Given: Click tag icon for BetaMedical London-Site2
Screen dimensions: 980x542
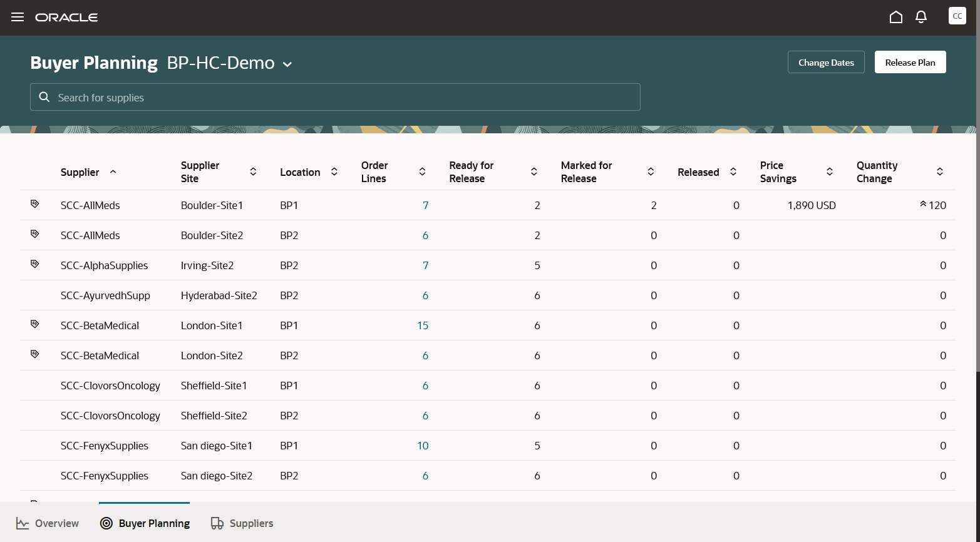Looking at the screenshot, I should click(35, 354).
